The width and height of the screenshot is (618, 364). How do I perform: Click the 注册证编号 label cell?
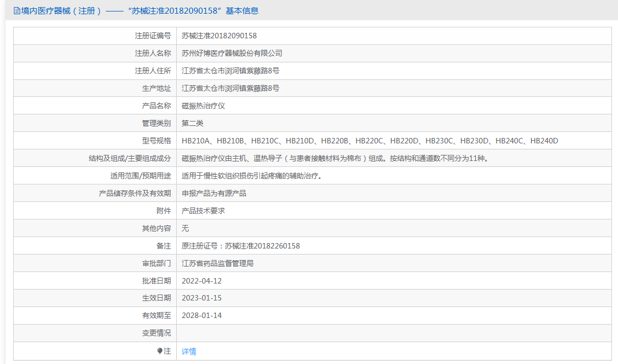[95, 36]
